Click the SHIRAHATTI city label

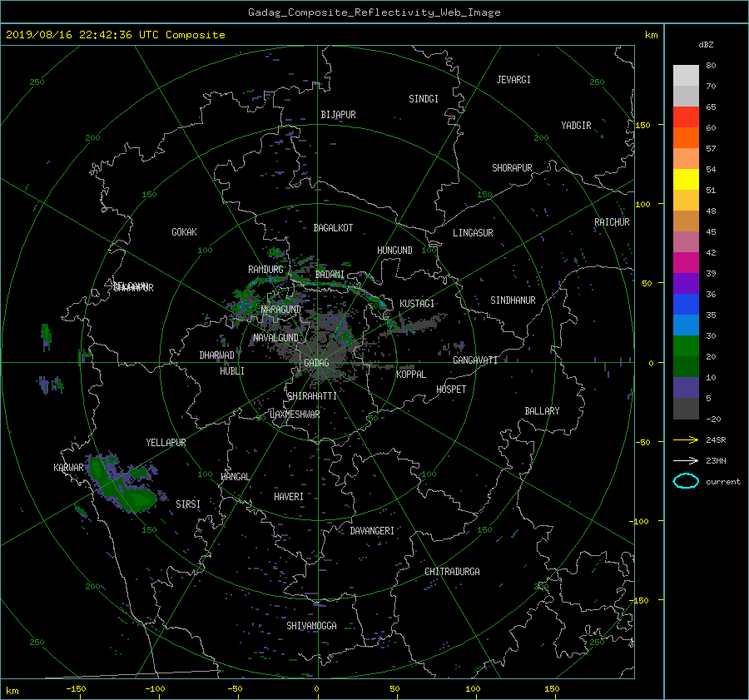click(x=312, y=396)
